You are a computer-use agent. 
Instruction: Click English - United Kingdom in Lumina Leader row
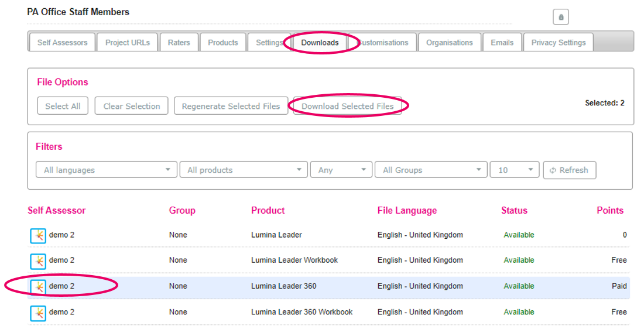click(x=420, y=235)
